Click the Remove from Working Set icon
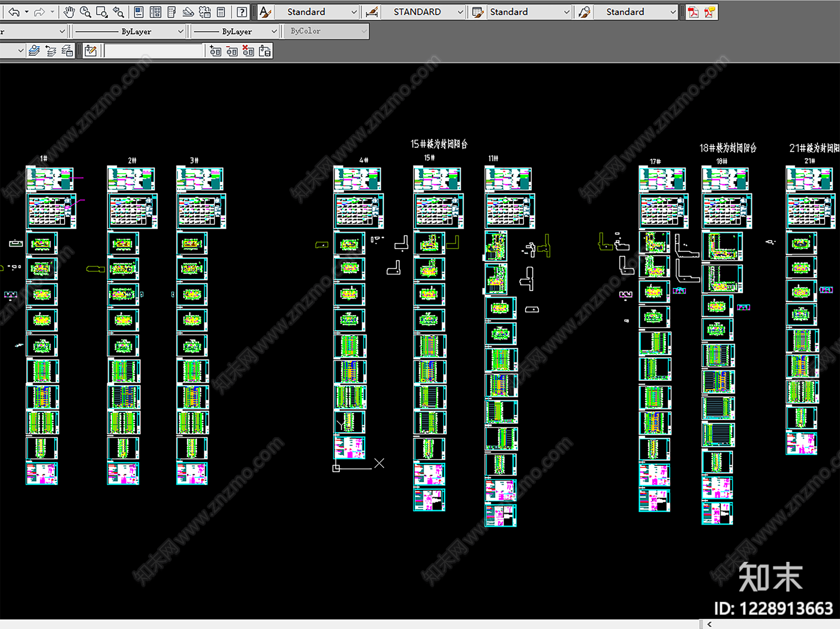This screenshot has height=629, width=840. [232, 51]
